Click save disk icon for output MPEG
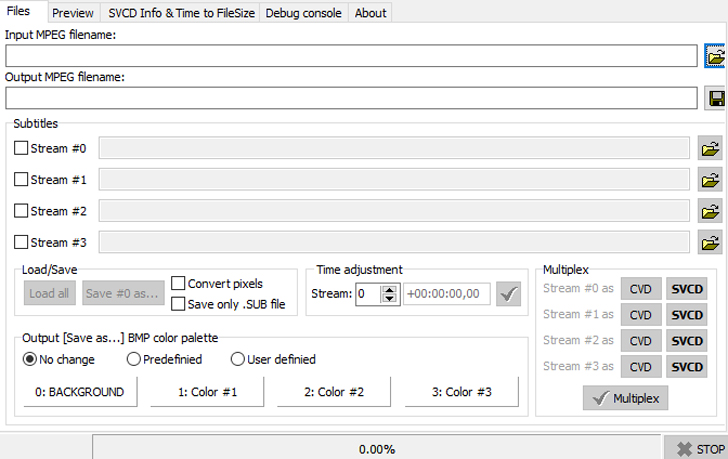 (x=715, y=98)
